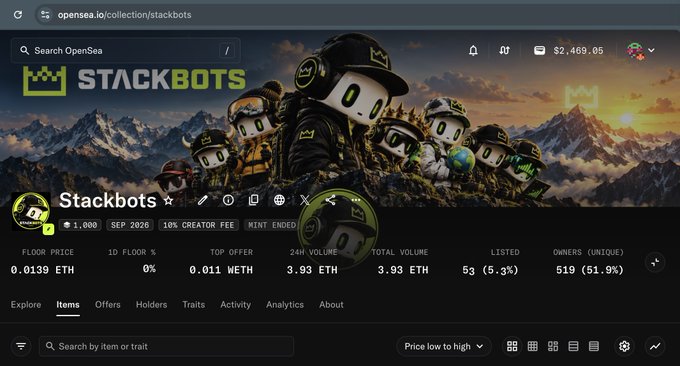Open site info icon in address bar
The width and height of the screenshot is (680, 366).
click(x=45, y=15)
